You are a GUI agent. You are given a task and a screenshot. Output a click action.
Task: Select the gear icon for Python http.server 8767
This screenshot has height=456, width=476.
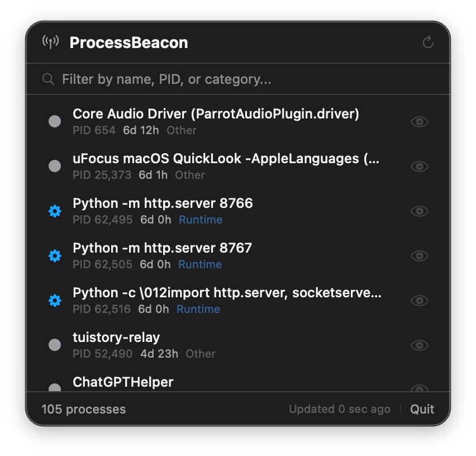click(55, 255)
